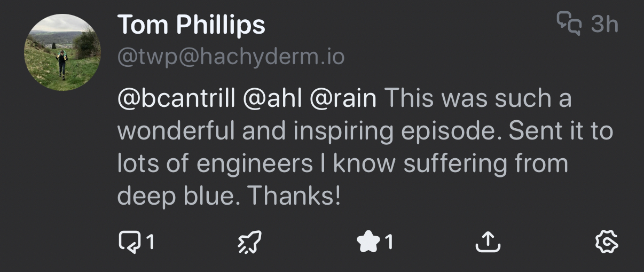The height and width of the screenshot is (272, 644).
Task: Click the "Thanks!" text in post
Action: [294, 197]
